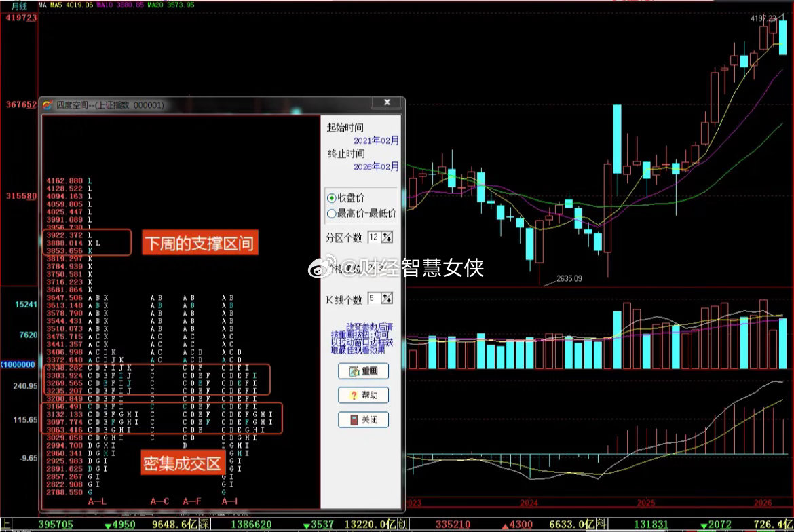The height and width of the screenshot is (532, 794).
Task: Click the price row 4094.163
Action: (x=64, y=196)
